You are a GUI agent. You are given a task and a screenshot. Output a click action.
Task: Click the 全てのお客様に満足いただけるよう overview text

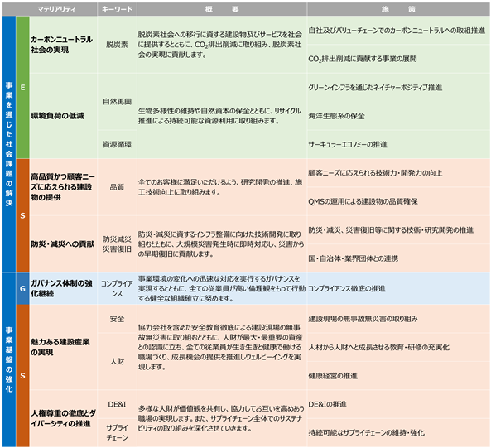coord(220,187)
